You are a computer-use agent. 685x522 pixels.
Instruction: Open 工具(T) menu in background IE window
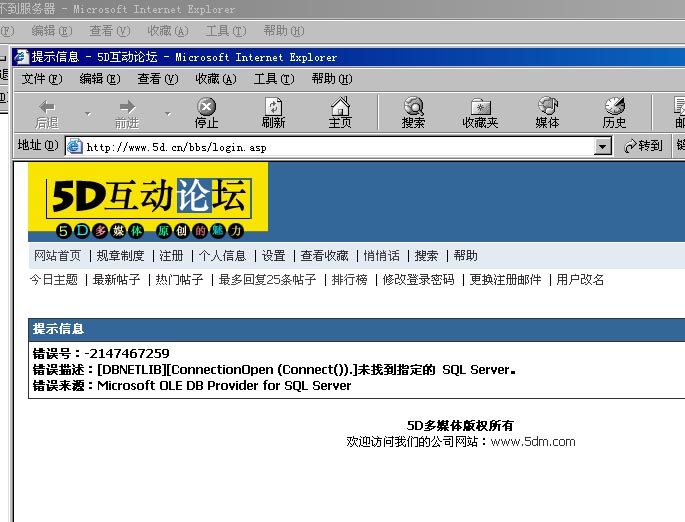(226, 31)
